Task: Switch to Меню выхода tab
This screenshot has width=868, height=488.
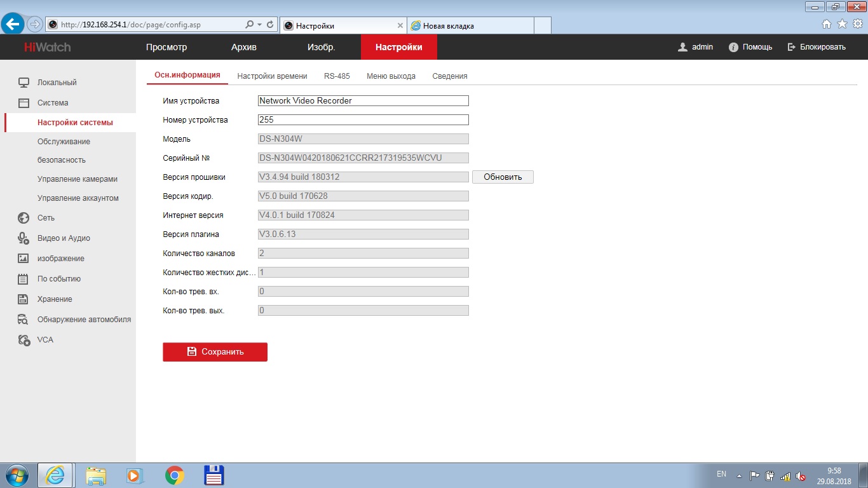Action: (391, 76)
